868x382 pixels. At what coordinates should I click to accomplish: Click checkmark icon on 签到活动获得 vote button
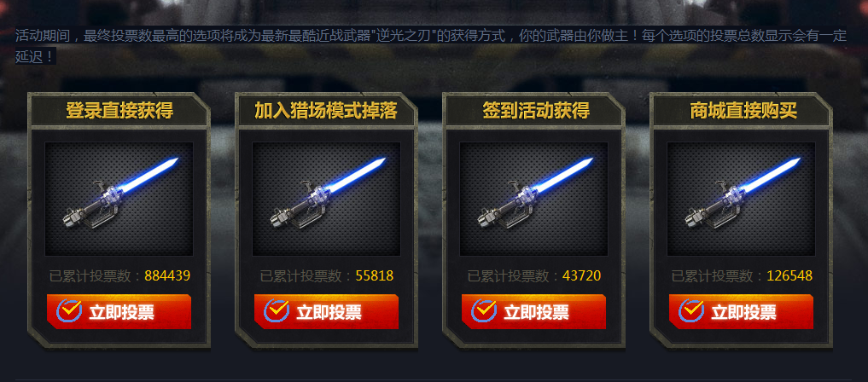tap(484, 310)
